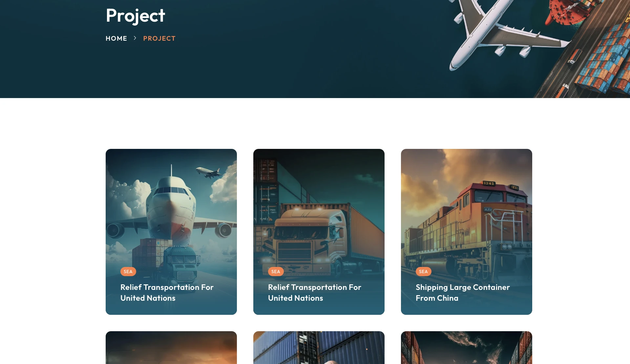This screenshot has height=364, width=630.
Task: Open Shipping Large Container From China title
Action: pyautogui.click(x=463, y=293)
